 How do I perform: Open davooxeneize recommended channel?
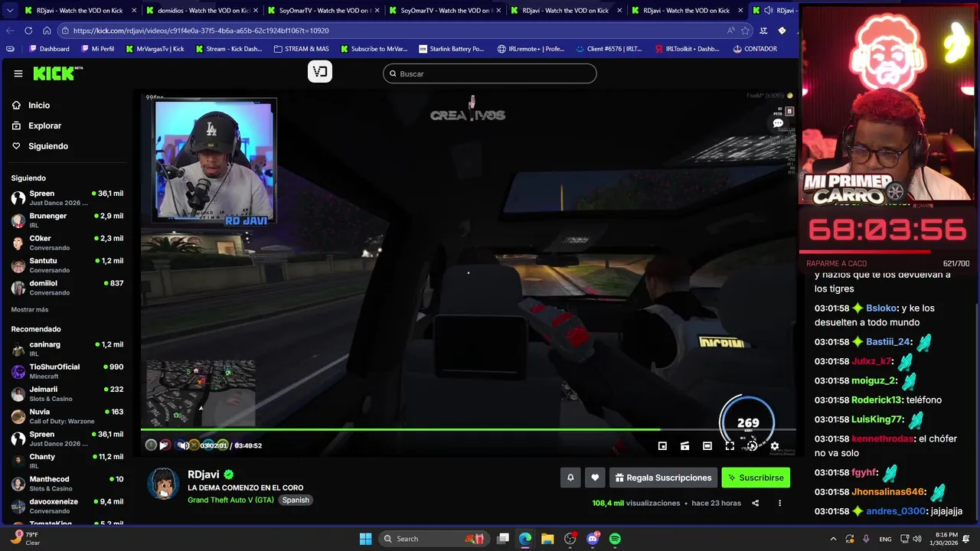point(67,506)
